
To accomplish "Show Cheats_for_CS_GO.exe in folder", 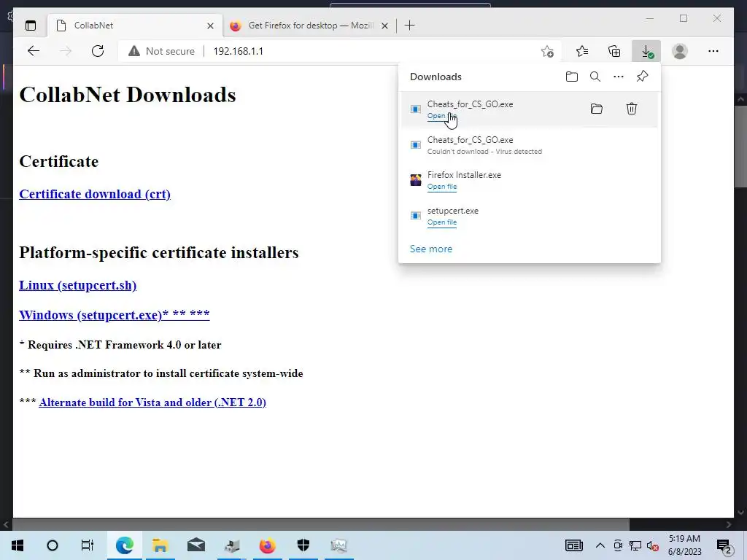I will click(x=597, y=109).
